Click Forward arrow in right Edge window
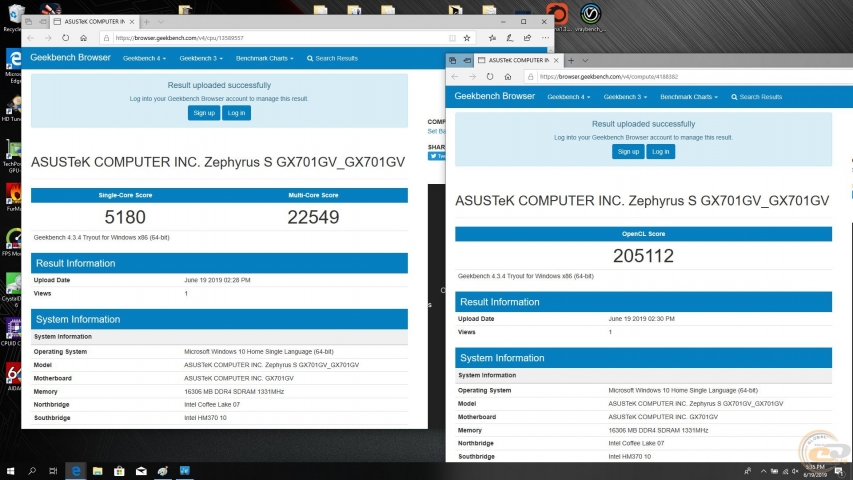The width and height of the screenshot is (853, 480). (472, 77)
